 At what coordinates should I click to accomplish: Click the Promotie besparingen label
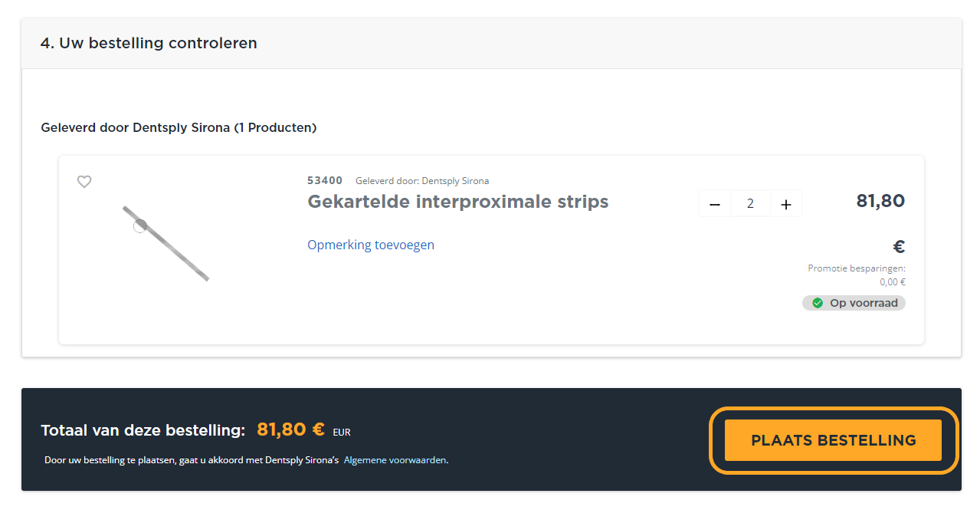click(x=856, y=268)
